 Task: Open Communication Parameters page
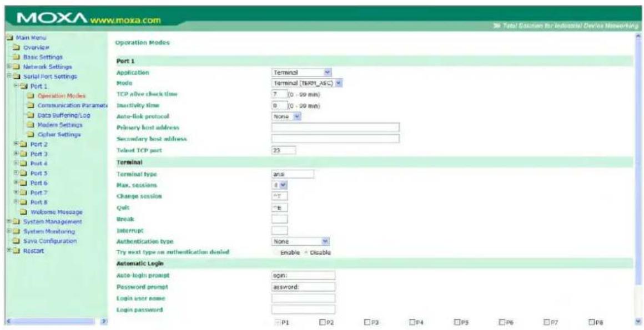pyautogui.click(x=73, y=105)
